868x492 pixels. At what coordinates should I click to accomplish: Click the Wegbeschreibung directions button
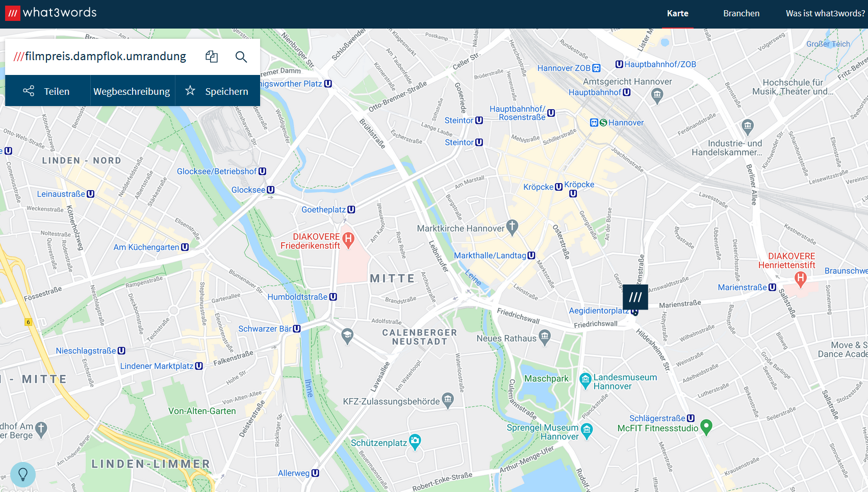pyautogui.click(x=132, y=91)
